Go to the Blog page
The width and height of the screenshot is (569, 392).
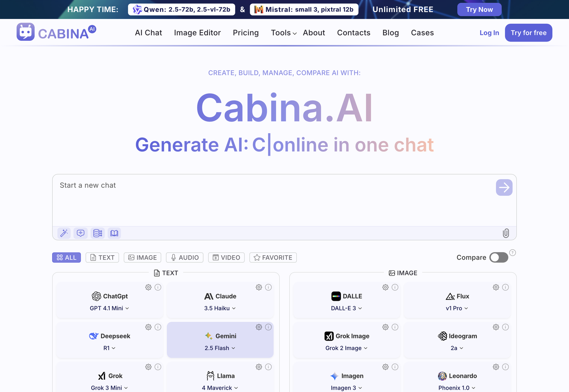pyautogui.click(x=390, y=33)
